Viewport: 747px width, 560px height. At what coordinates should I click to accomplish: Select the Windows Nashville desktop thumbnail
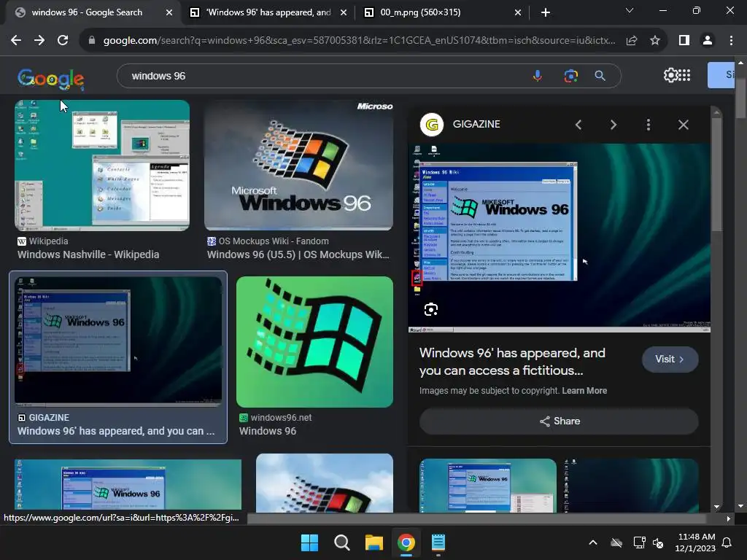(x=102, y=166)
